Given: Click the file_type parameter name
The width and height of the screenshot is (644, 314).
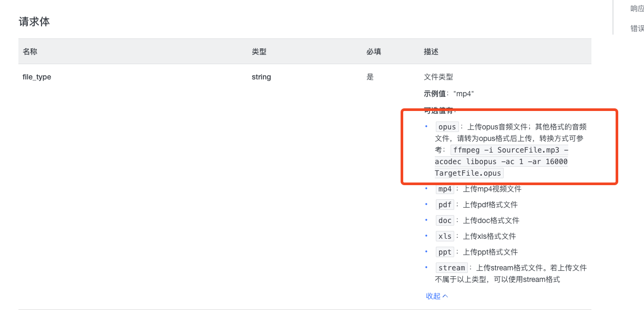Looking at the screenshot, I should point(37,77).
